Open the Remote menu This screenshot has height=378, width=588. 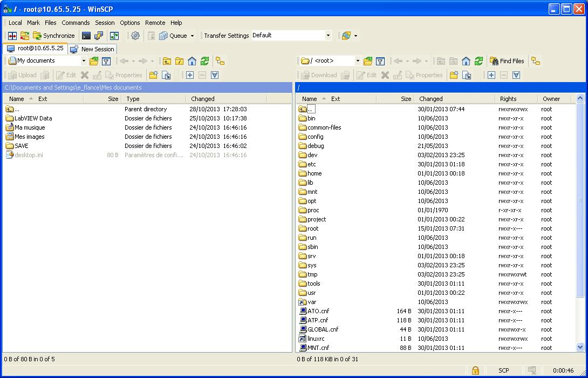155,23
